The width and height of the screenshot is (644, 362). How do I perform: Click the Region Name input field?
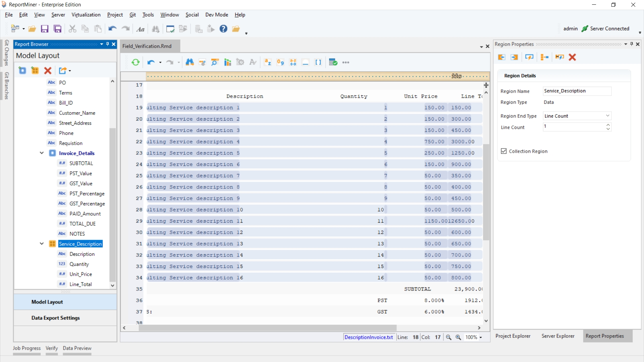click(577, 91)
